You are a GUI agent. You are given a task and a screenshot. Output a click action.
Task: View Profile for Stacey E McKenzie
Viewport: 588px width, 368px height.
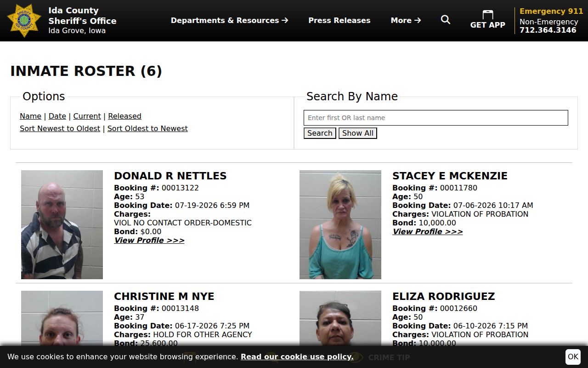[x=428, y=232]
